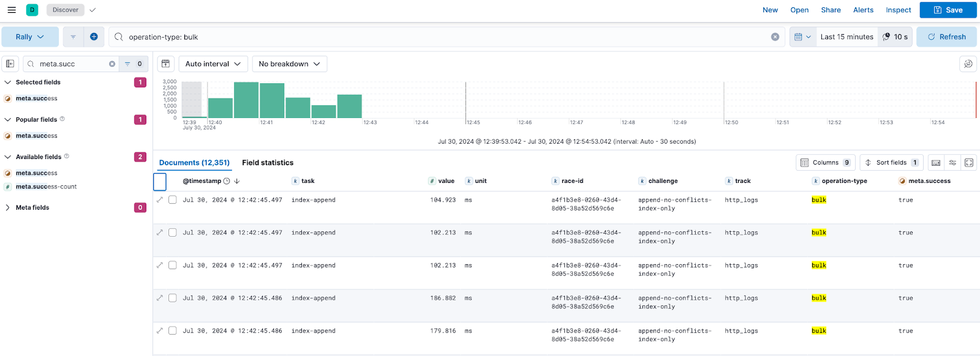Click the operation-type column header
This screenshot has height=356, width=980.
pos(845,181)
